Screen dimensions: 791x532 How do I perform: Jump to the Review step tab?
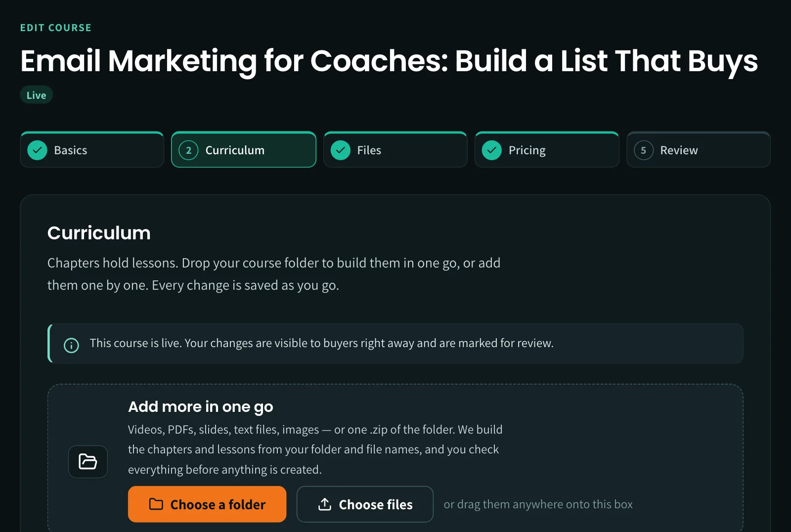[x=699, y=149]
